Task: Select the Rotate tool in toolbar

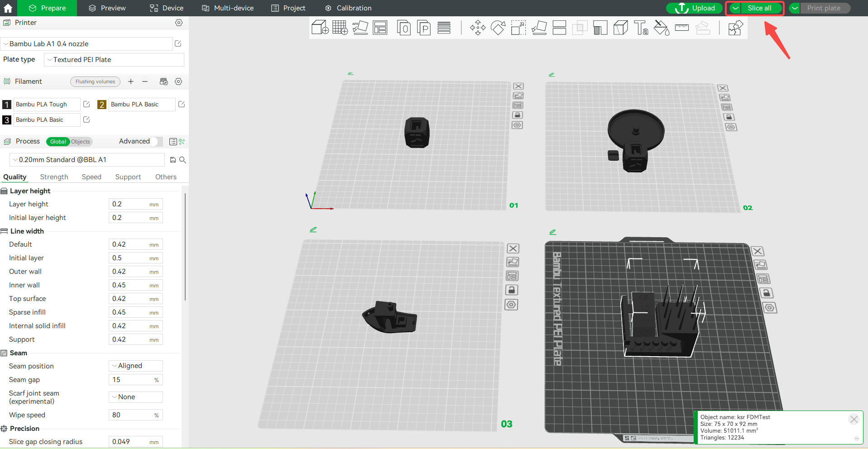Action: [x=498, y=28]
